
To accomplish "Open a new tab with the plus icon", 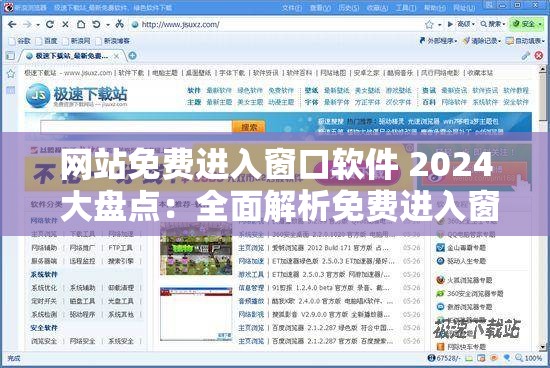I will click(132, 55).
